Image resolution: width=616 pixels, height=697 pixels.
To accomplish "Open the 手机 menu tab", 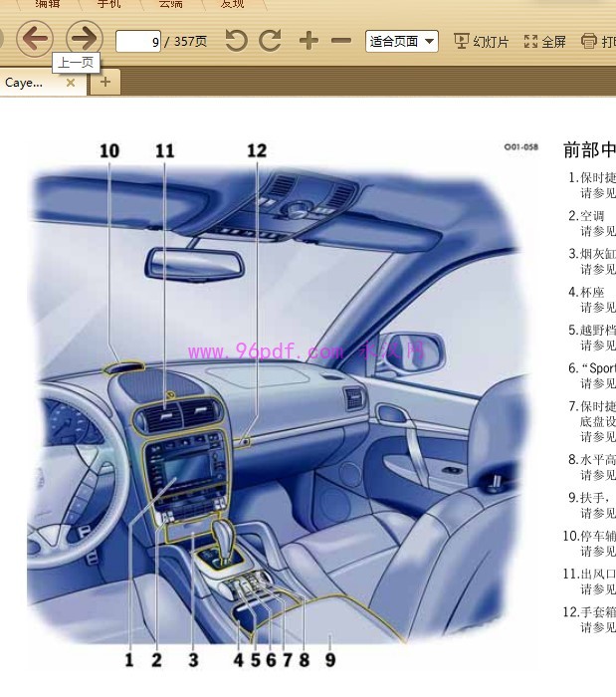I will pyautogui.click(x=110, y=4).
